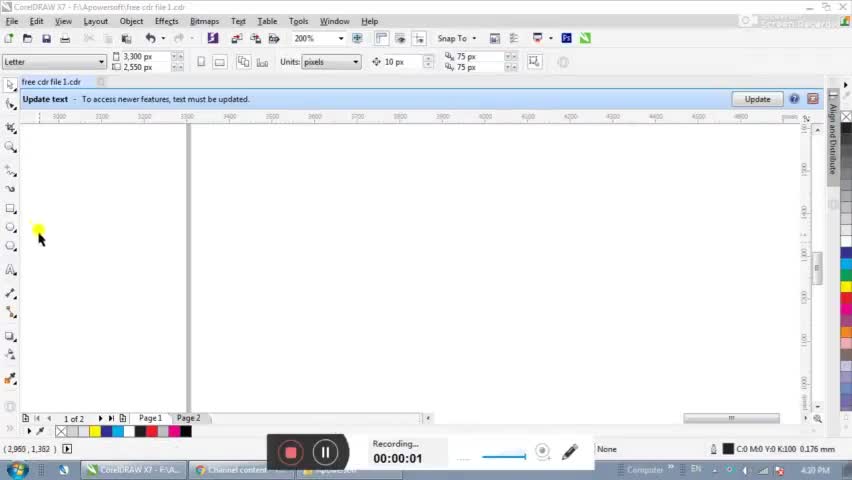Screen dimensions: 852x480
Task: Select the Ellipse tool
Action: pyautogui.click(x=11, y=228)
